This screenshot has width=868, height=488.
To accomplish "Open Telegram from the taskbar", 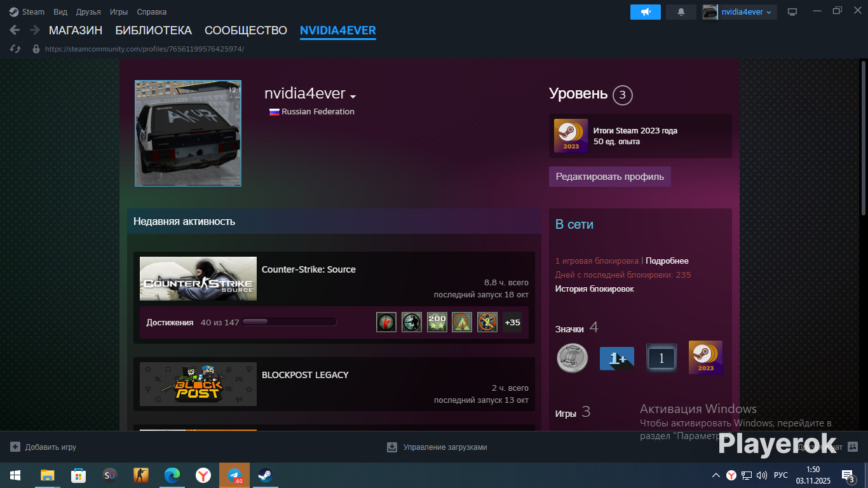I will [234, 475].
